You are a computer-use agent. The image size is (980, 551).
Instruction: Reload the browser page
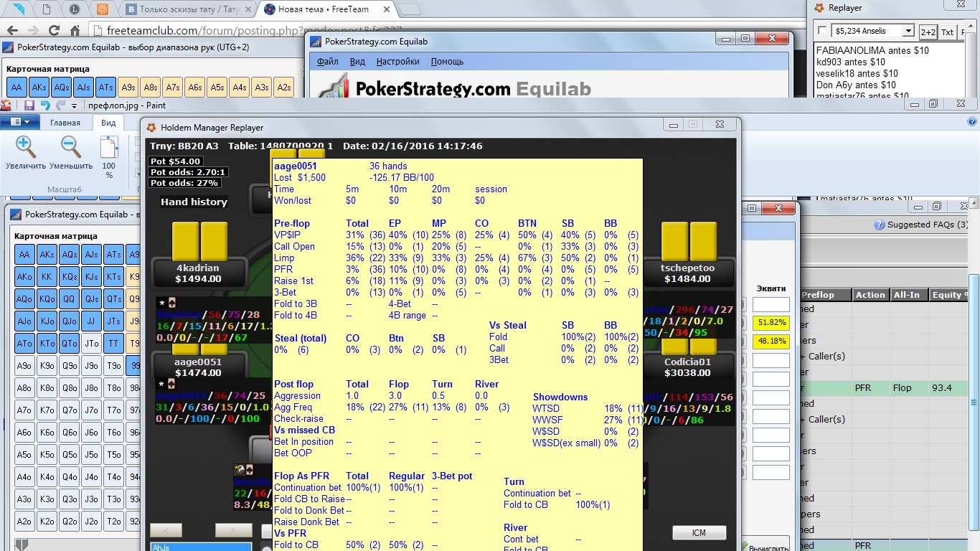54,31
